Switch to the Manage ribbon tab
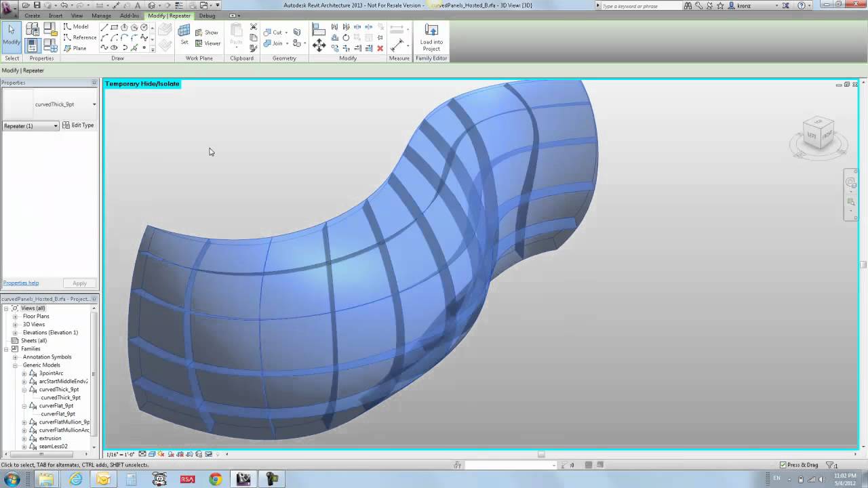The width and height of the screenshot is (868, 488). 101,16
